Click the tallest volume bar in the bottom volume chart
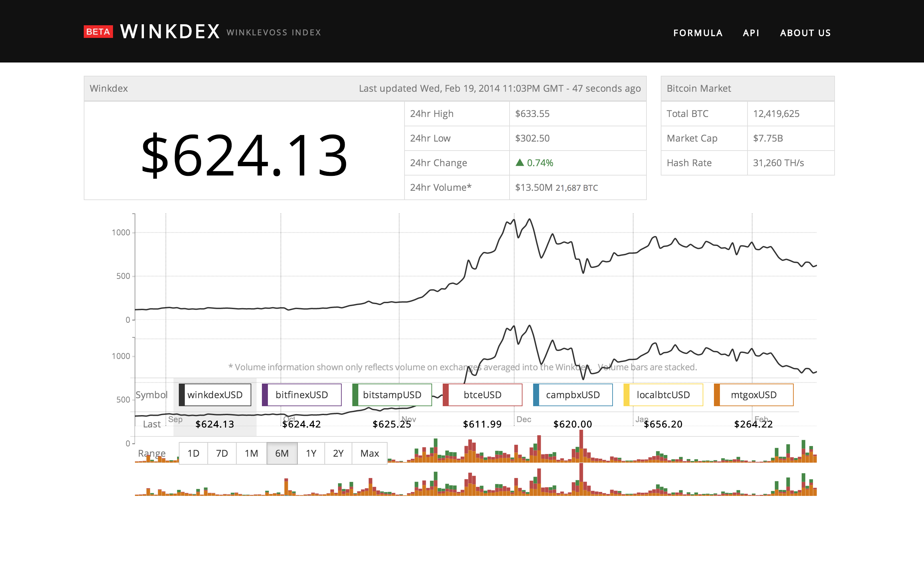Image resolution: width=924 pixels, height=579 pixels. pos(581,479)
